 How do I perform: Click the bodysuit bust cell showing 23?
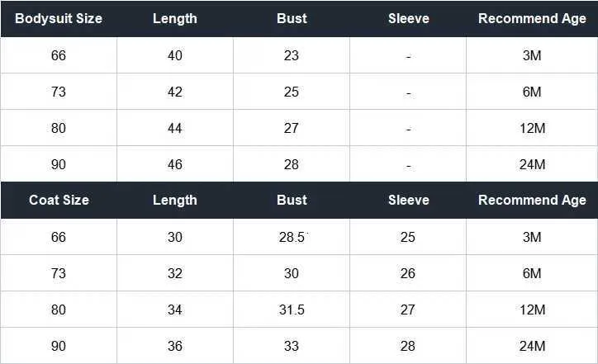pyautogui.click(x=292, y=55)
